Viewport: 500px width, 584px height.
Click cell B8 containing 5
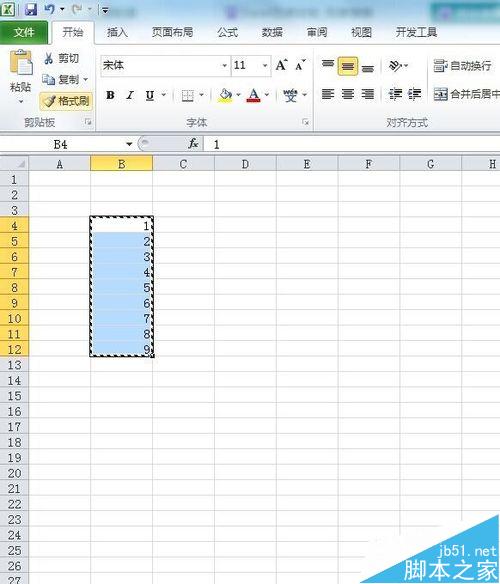tap(121, 288)
